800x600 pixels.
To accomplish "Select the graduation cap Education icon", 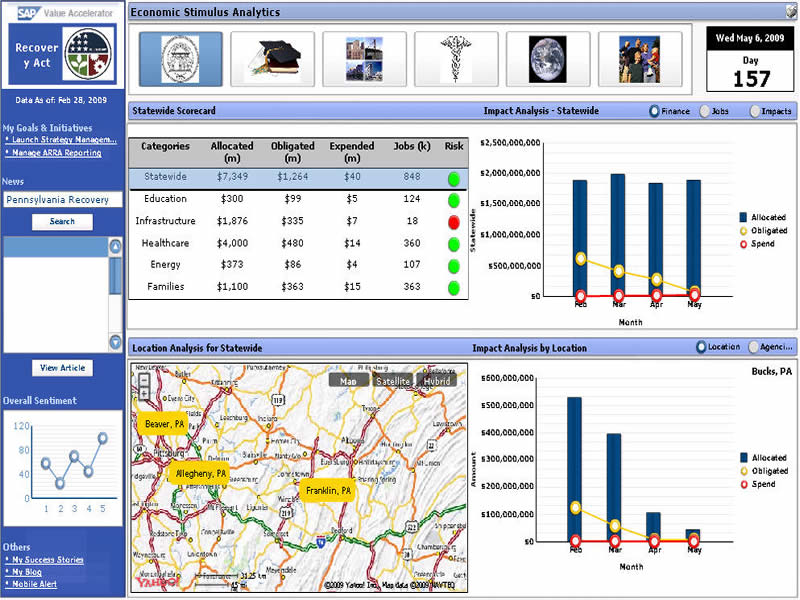I will pos(272,59).
